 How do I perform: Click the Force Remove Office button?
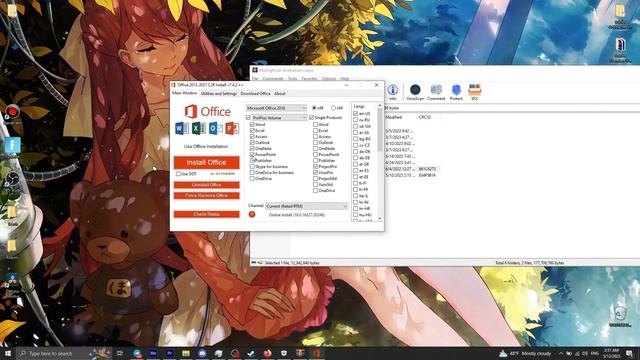pyautogui.click(x=207, y=196)
